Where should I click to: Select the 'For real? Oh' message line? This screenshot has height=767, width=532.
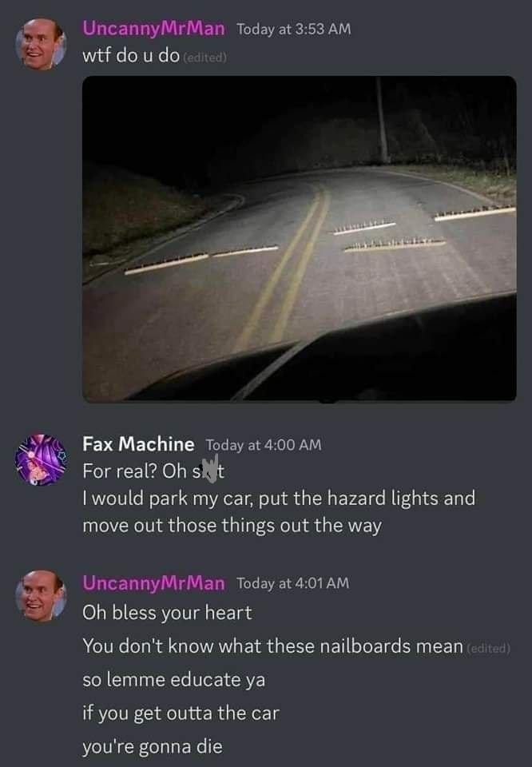click(x=153, y=471)
